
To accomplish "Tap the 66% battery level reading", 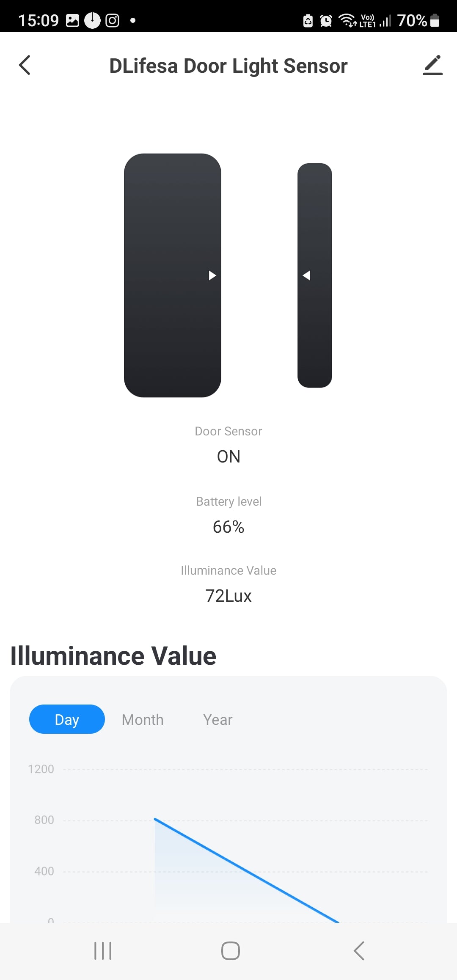I will 228,527.
